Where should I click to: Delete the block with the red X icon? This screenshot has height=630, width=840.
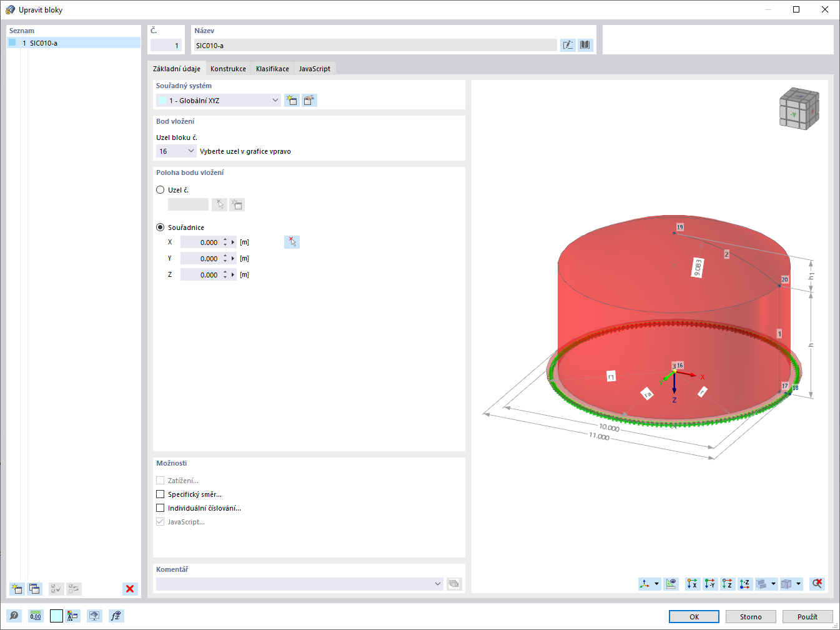(130, 588)
